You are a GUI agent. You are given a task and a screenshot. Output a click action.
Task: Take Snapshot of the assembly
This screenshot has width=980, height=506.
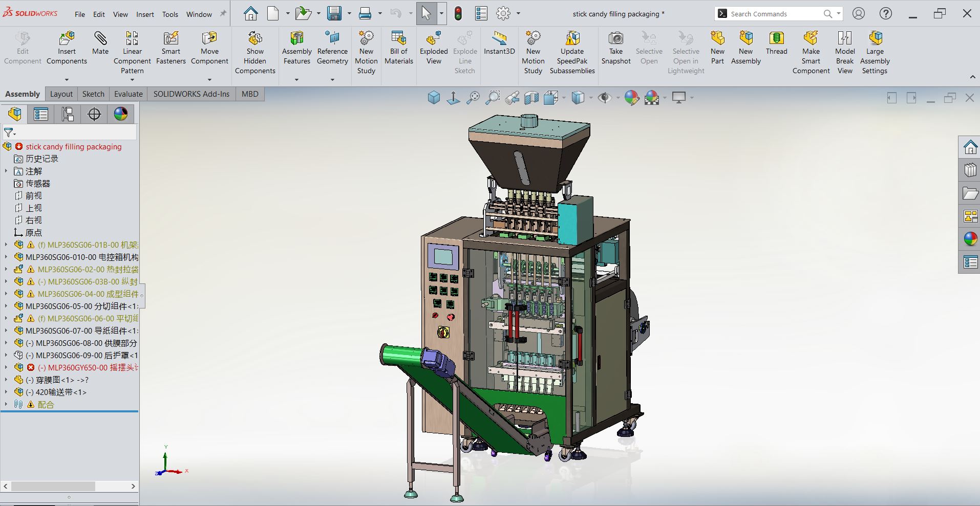click(x=616, y=48)
